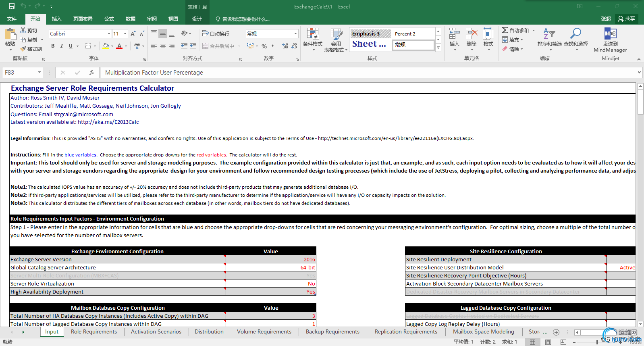Switch to 视图 View ribbon tab

point(173,19)
